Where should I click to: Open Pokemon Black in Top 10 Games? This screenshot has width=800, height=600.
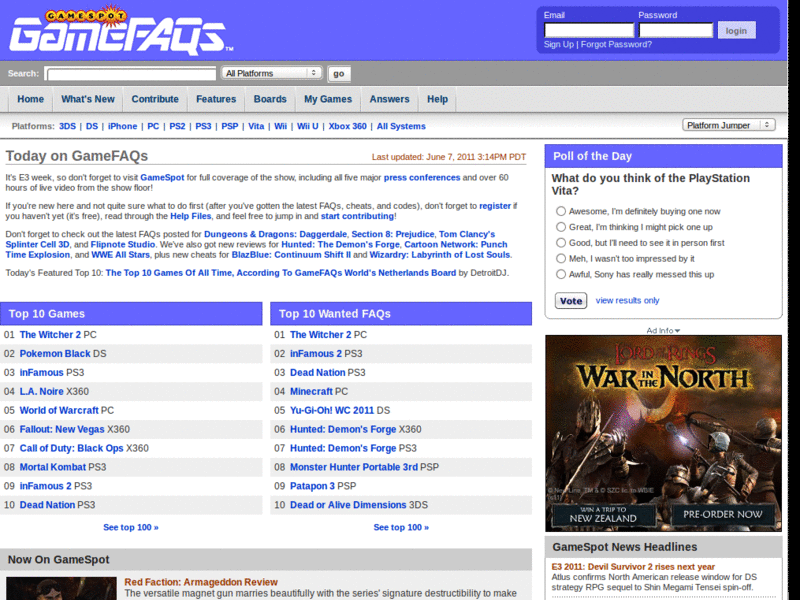tap(55, 354)
